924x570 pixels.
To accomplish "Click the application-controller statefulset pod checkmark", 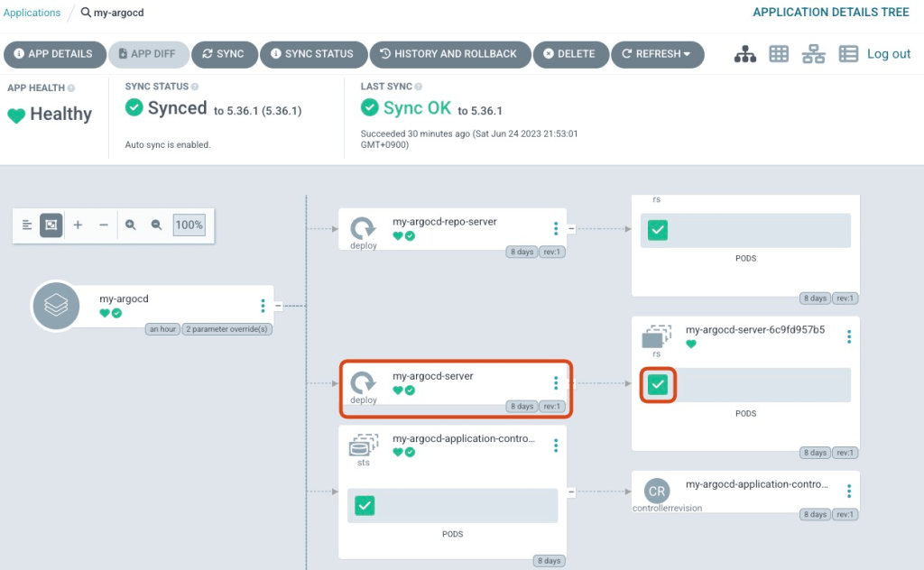I will point(365,506).
